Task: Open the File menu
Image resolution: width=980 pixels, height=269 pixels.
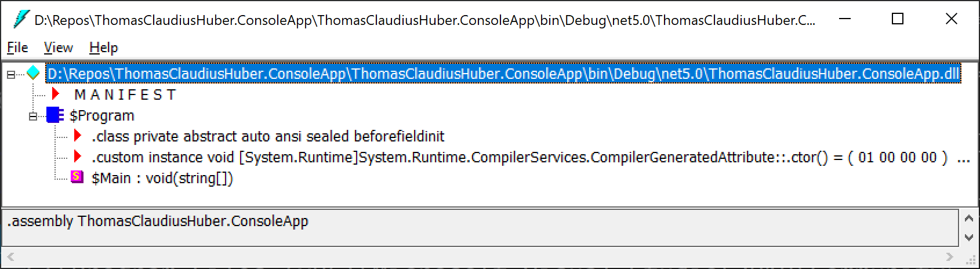Action: tap(17, 48)
